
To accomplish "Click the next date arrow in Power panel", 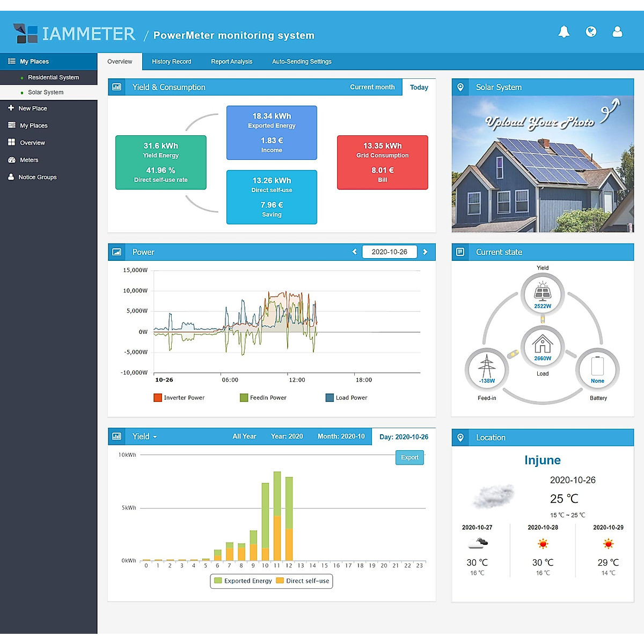I will pyautogui.click(x=425, y=252).
